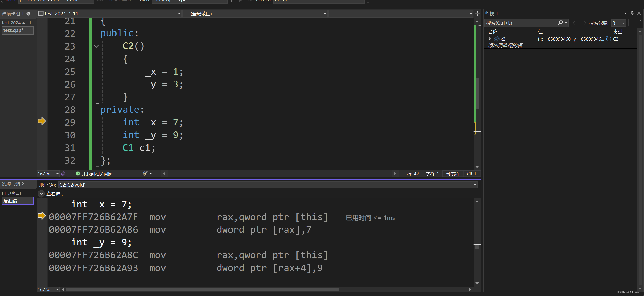This screenshot has width=644, height=296.
Task: Click the 选项卡组 2 tab group header
Action: click(x=13, y=184)
